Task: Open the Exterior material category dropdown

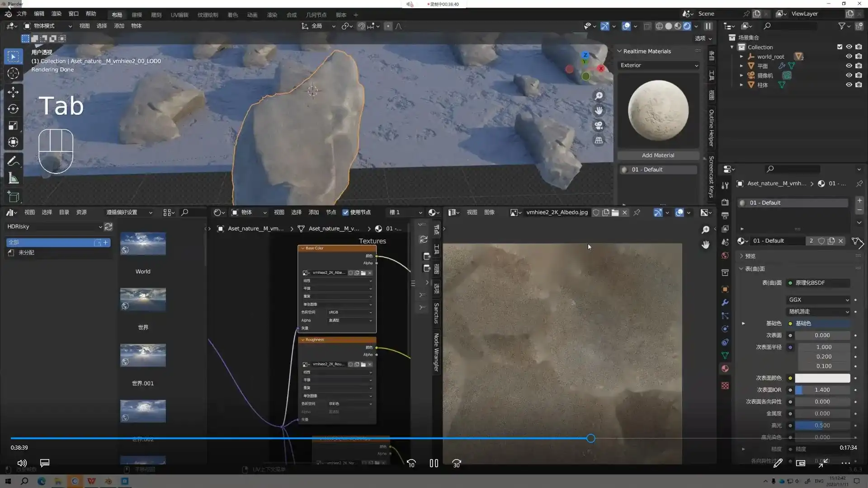Action: coord(659,66)
